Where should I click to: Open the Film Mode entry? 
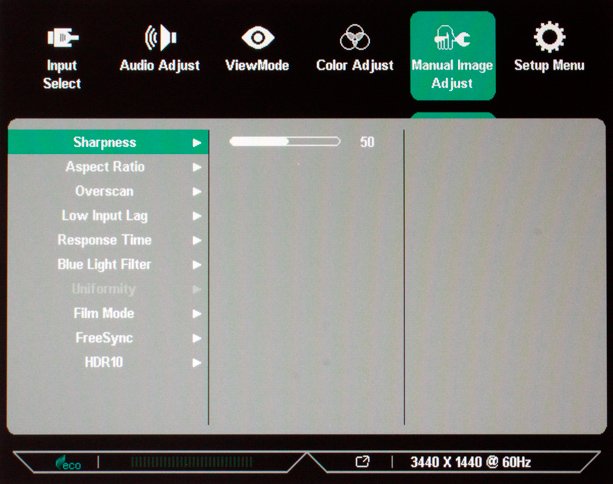[104, 313]
